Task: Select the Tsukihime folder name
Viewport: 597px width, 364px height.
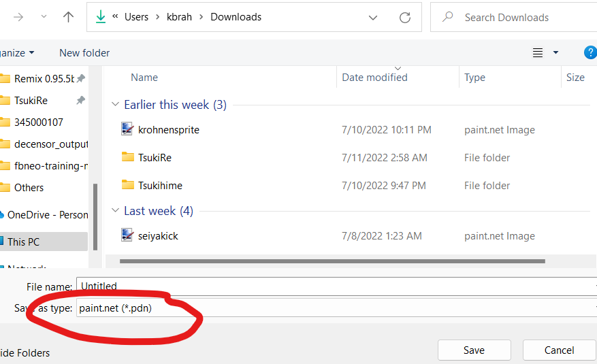Action: pyautogui.click(x=160, y=186)
